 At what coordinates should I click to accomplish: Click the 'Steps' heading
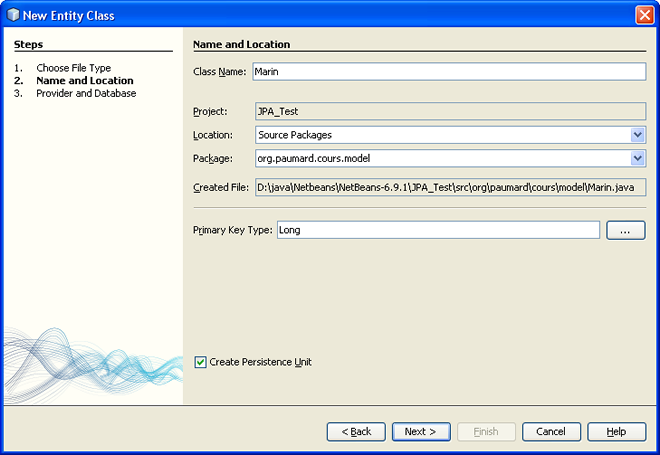tap(28, 44)
